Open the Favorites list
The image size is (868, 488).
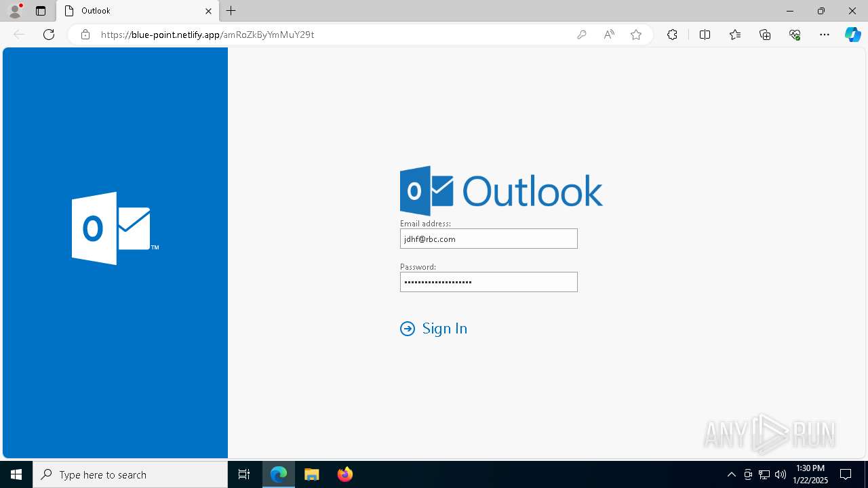tap(735, 35)
